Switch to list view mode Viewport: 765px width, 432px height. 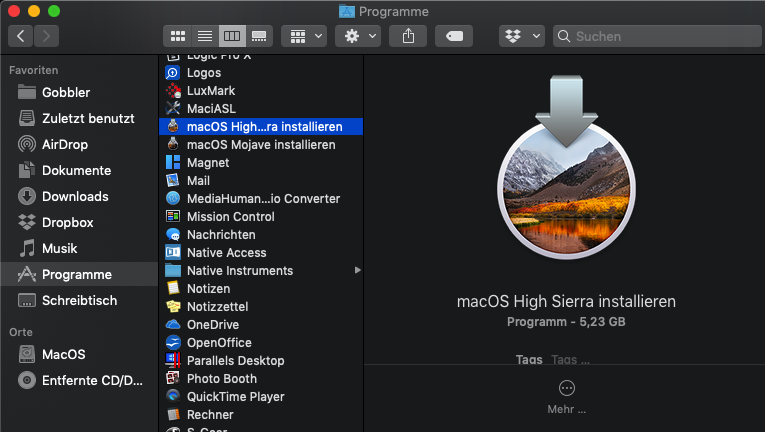(205, 36)
